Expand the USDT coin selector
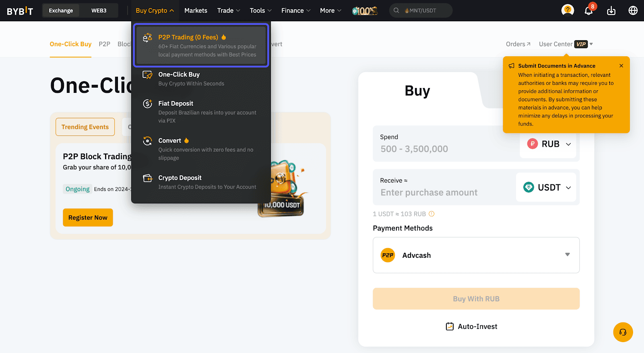 (547, 187)
